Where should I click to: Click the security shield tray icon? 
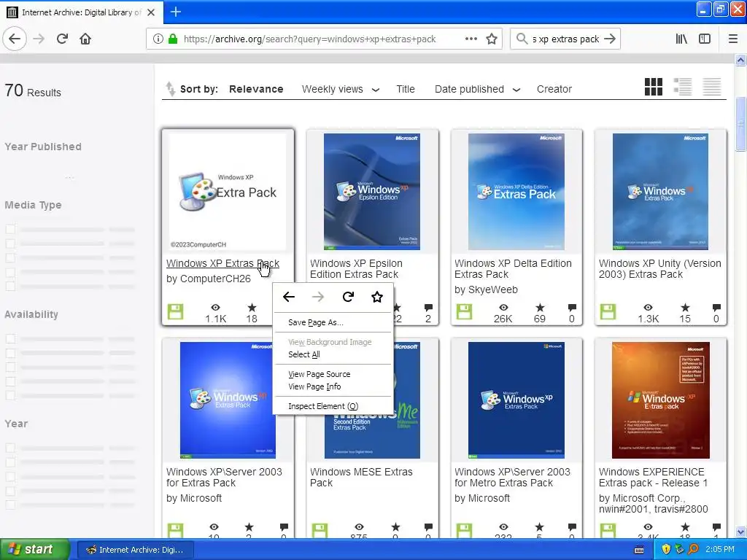665,550
